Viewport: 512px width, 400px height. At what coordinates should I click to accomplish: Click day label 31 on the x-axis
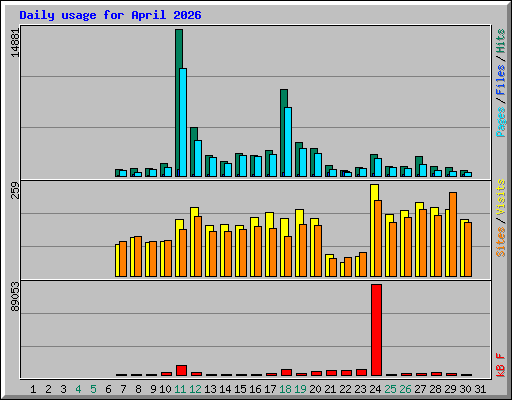pyautogui.click(x=480, y=389)
